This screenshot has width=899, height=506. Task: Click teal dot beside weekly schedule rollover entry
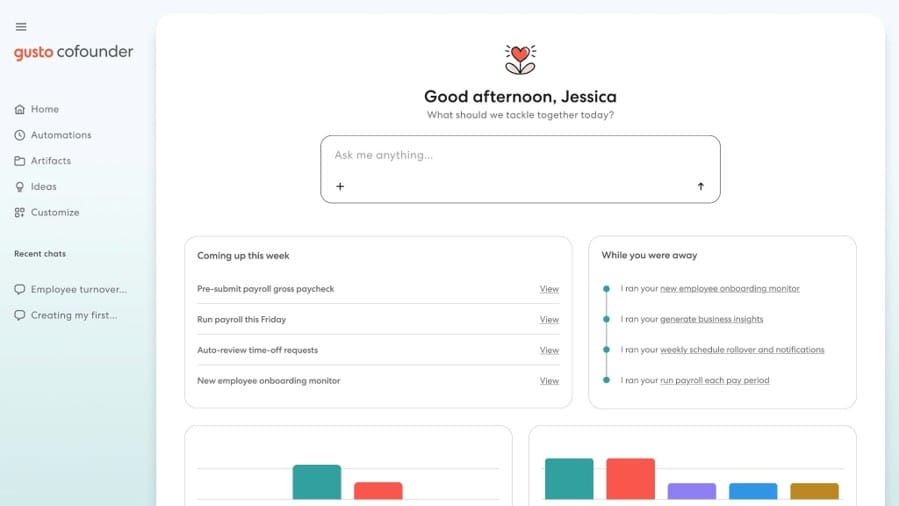[x=606, y=350]
